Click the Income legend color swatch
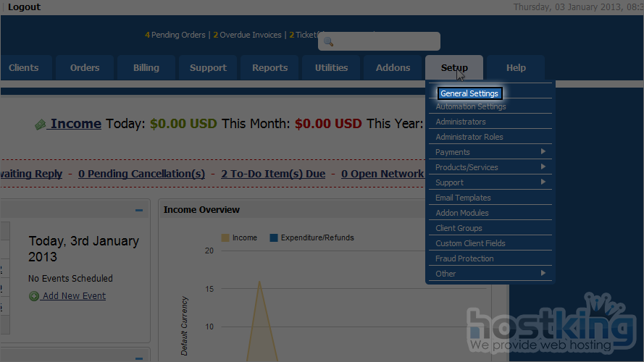Viewport: 644px width, 362px height. [225, 237]
